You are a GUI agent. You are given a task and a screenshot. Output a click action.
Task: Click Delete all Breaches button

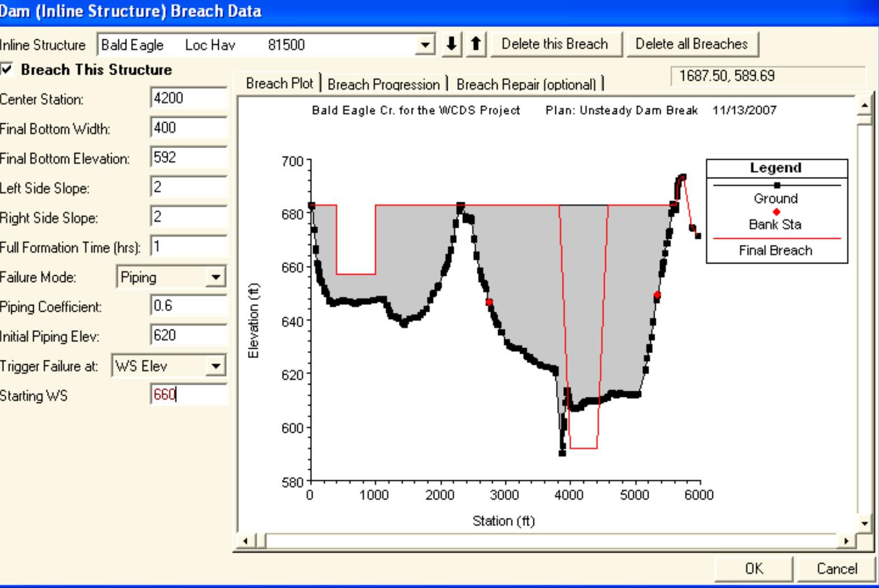click(691, 44)
